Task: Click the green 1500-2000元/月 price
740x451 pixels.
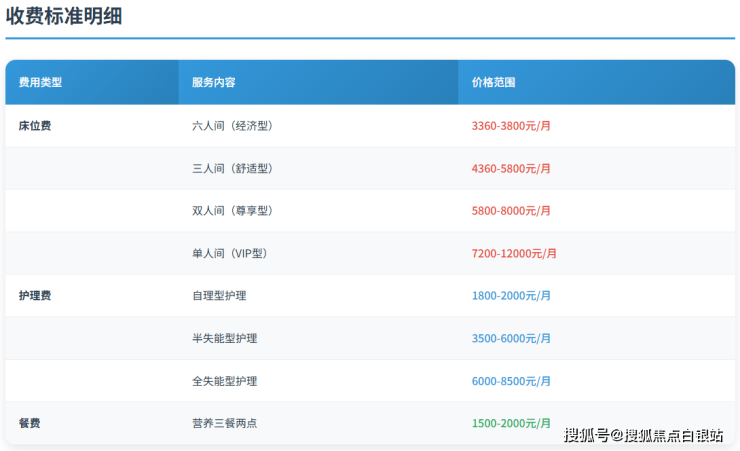Action: (x=511, y=424)
